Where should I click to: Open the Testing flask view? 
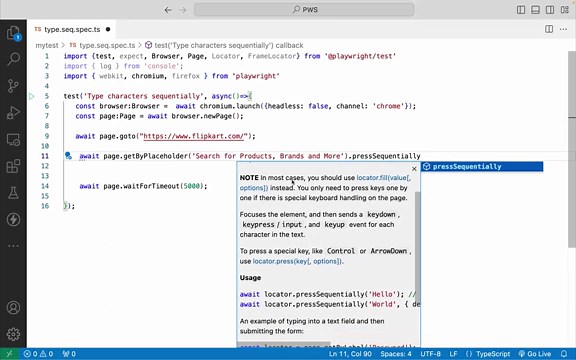pyautogui.click(x=13, y=192)
